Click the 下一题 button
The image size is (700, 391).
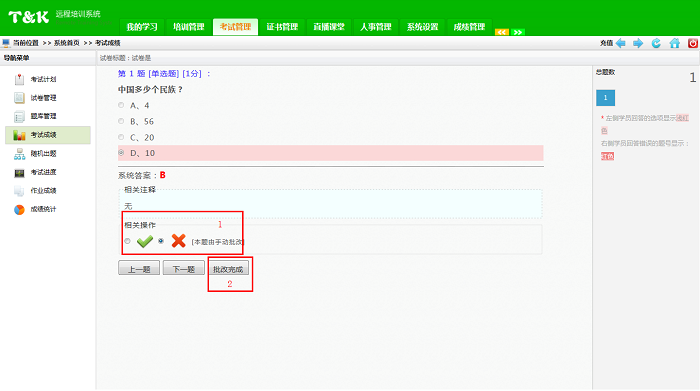pos(183,268)
